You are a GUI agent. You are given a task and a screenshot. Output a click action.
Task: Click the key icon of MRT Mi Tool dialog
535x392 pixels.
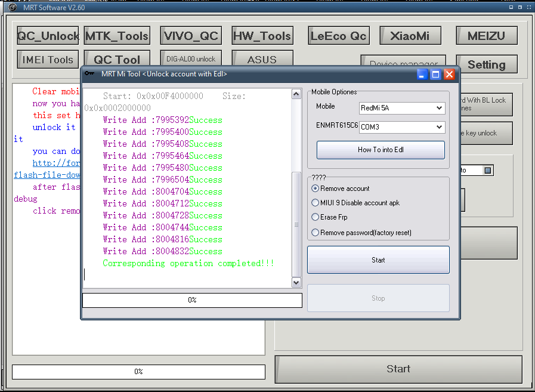tap(89, 73)
